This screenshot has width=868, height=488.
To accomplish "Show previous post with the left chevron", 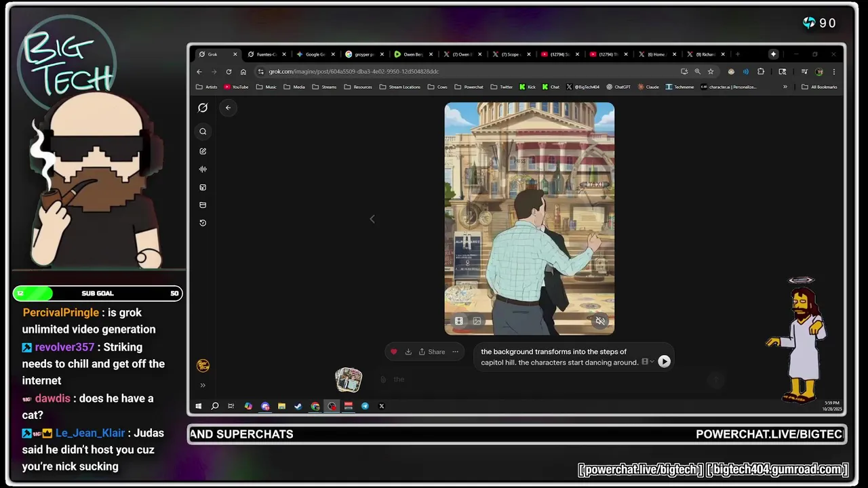I will [372, 219].
